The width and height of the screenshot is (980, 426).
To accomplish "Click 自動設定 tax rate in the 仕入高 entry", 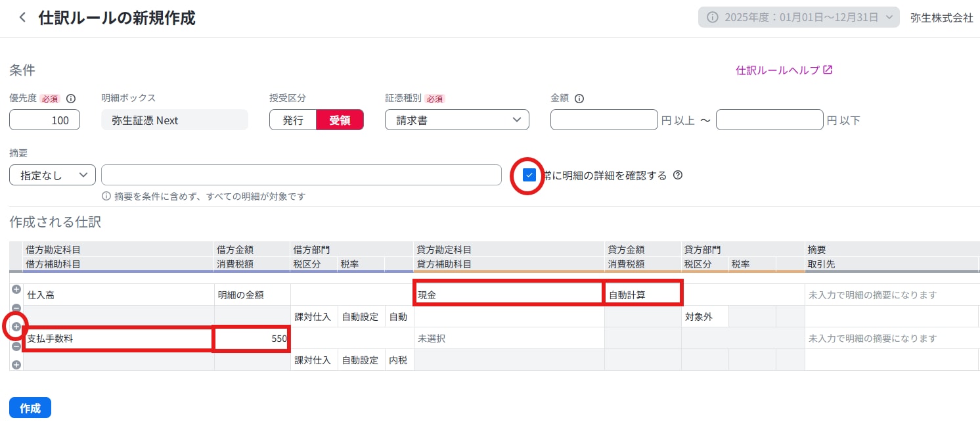I will tap(361, 317).
